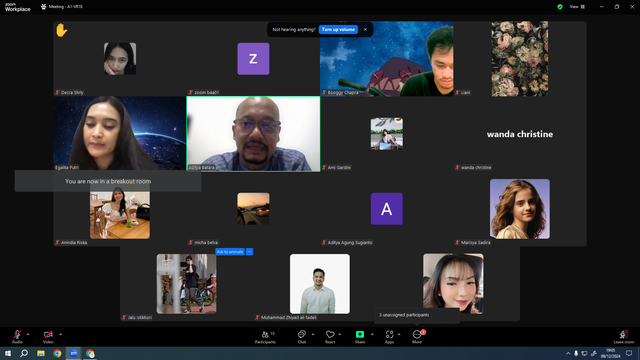Click Anindia Riska's profile picture

click(120, 209)
